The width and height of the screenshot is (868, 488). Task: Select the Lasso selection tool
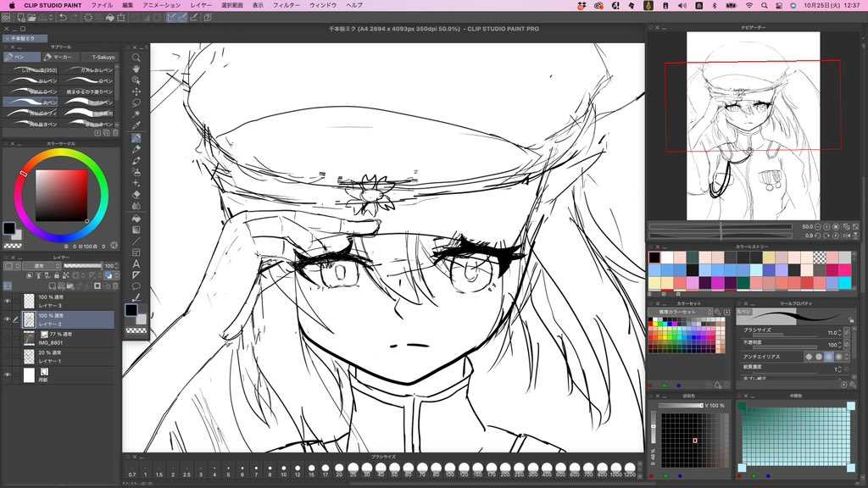[x=136, y=103]
